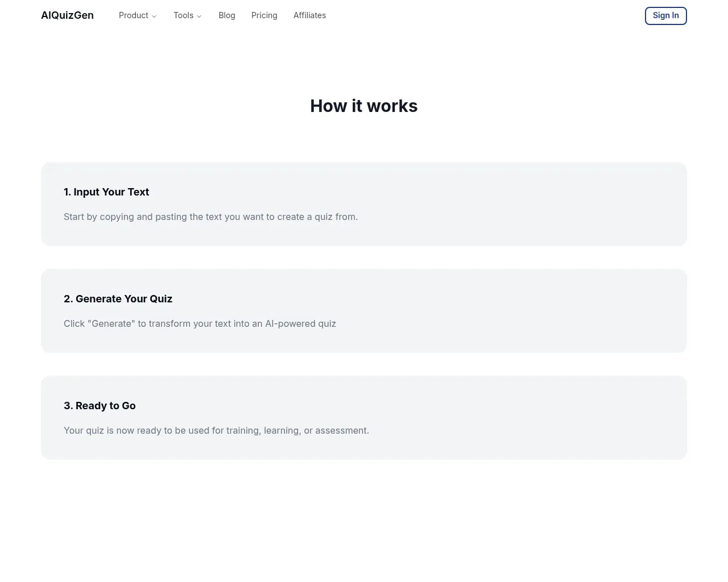Select the How it works heading
The image size is (728, 582).
(364, 106)
